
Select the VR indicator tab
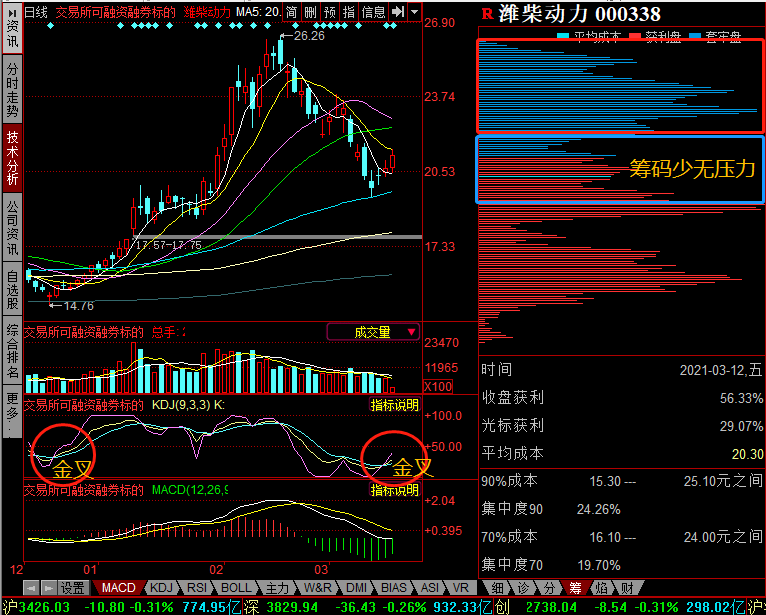tap(460, 588)
